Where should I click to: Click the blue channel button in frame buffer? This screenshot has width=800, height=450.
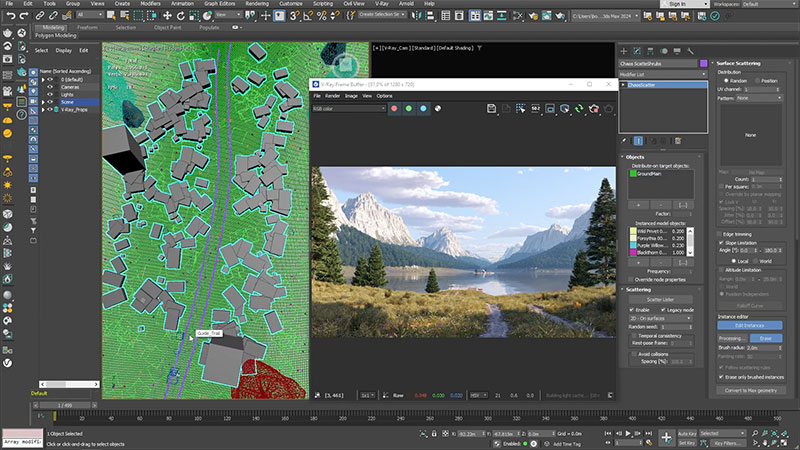tap(423, 108)
